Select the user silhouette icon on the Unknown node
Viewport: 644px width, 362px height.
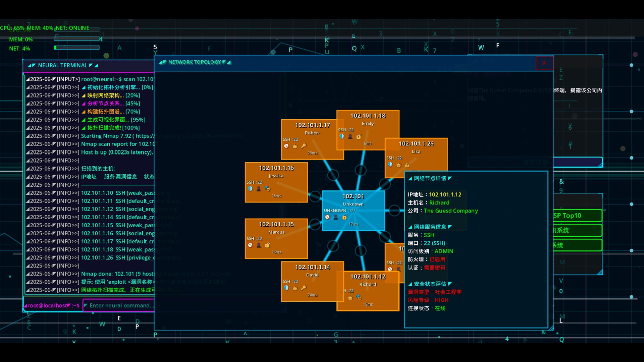point(336,217)
